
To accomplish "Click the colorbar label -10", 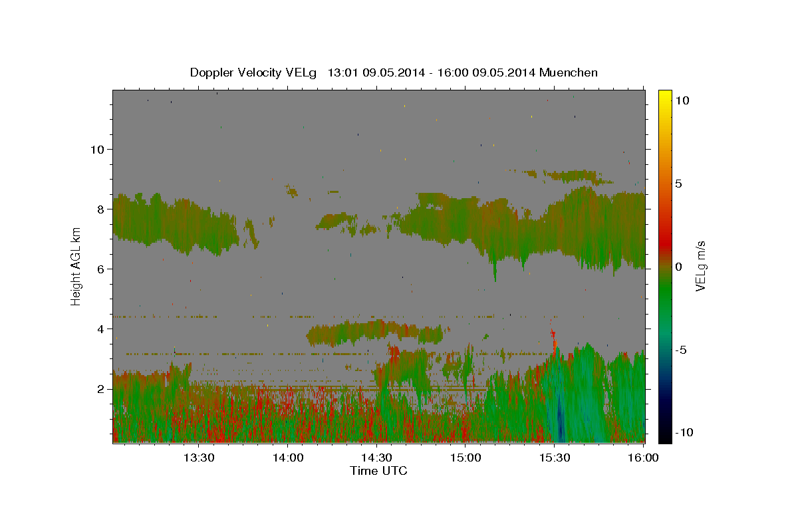I will tap(684, 432).
